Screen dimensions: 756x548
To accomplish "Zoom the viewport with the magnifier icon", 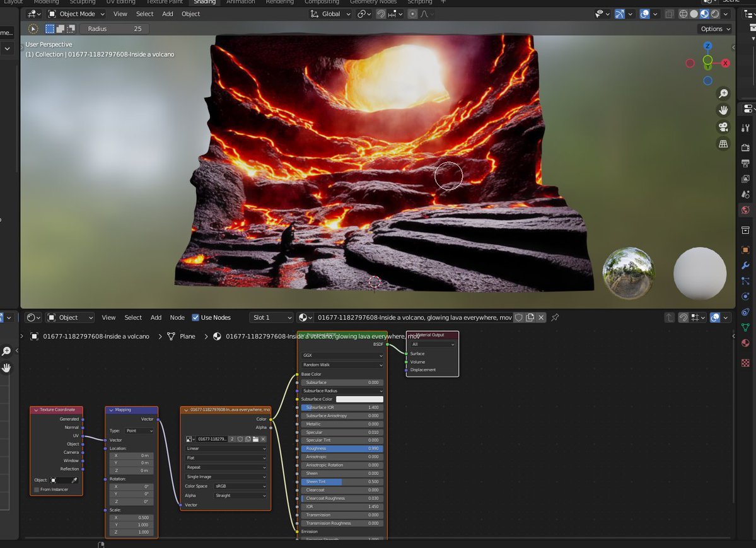I will (x=723, y=93).
